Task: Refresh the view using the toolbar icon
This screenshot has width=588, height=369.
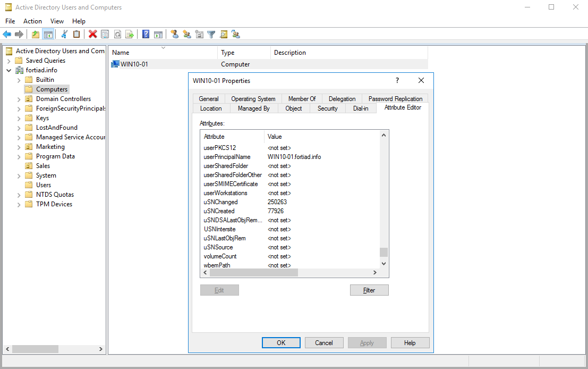Action: (116, 34)
